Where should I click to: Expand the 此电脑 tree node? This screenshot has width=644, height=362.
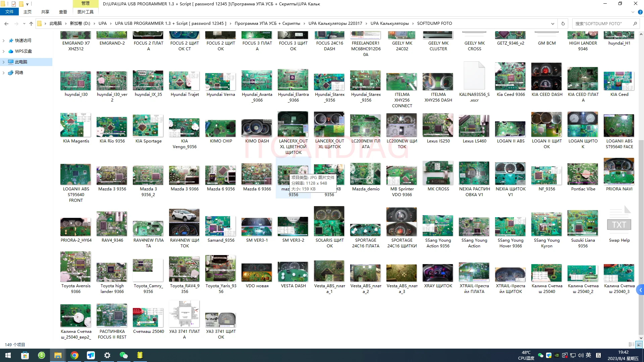(x=3, y=62)
